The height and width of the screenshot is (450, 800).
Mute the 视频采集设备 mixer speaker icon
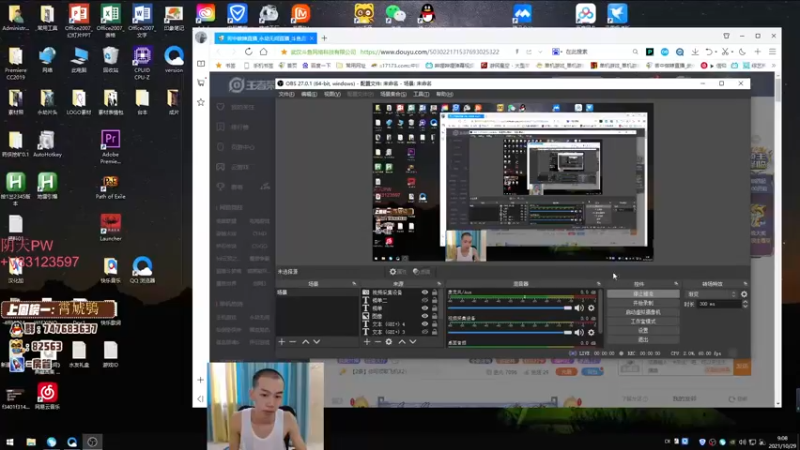579,332
